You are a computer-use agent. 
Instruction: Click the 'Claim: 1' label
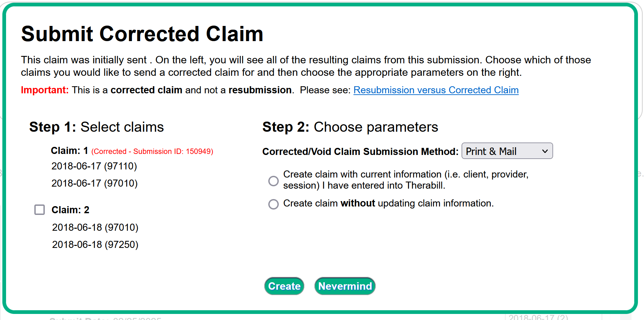69,151
